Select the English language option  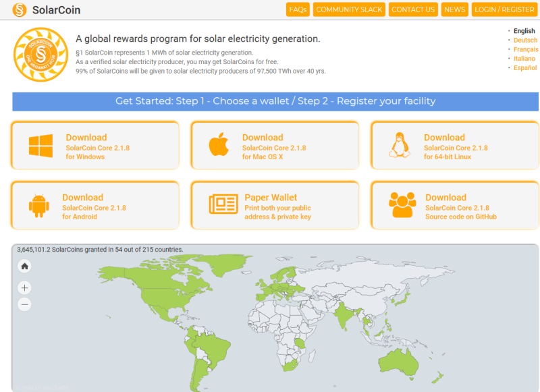(x=524, y=31)
